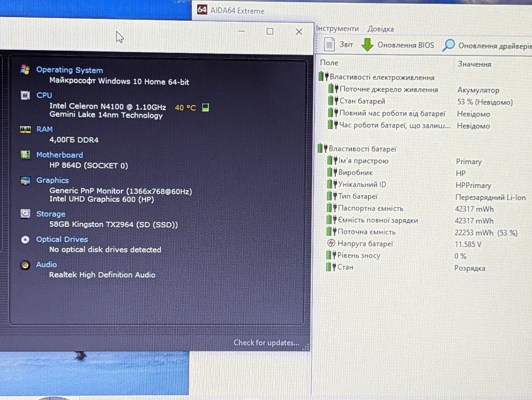
Task: Click the icon beside Тип батареї
Action: pyautogui.click(x=332, y=196)
